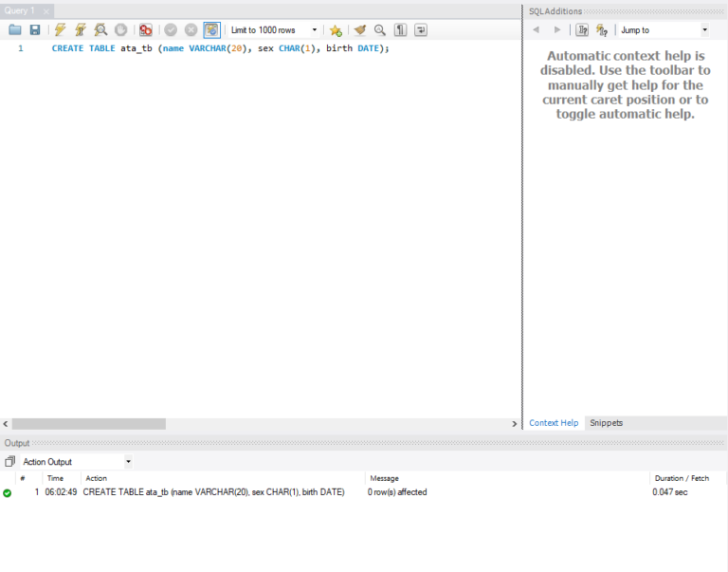Toggle stop-on-error script execution
This screenshot has width=728, height=572.
pos(145,30)
